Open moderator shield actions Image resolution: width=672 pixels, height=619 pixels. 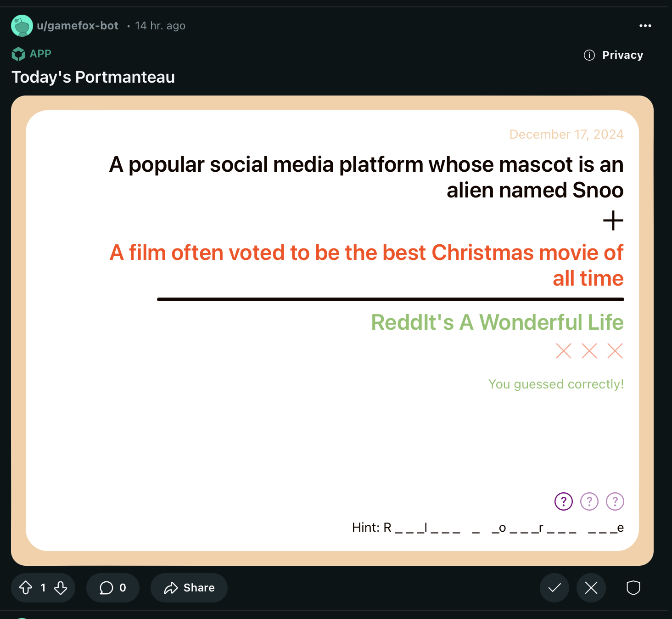tap(633, 588)
